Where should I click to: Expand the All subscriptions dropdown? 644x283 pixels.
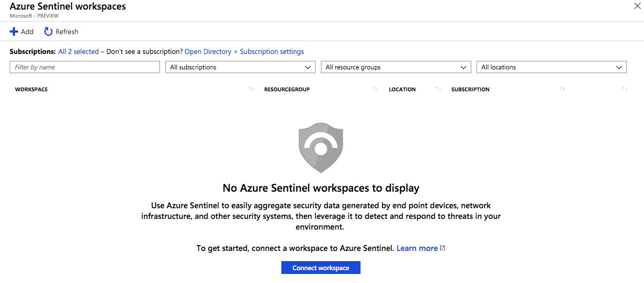click(x=240, y=67)
